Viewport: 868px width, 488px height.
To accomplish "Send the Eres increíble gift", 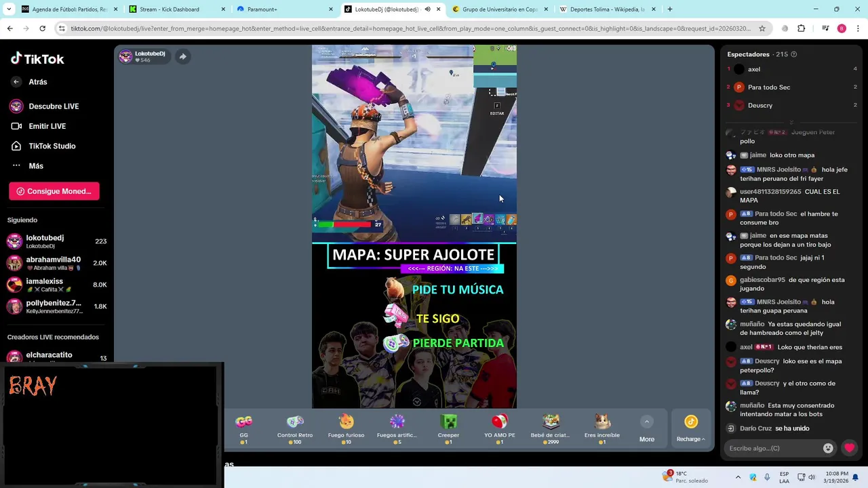I will point(602,430).
